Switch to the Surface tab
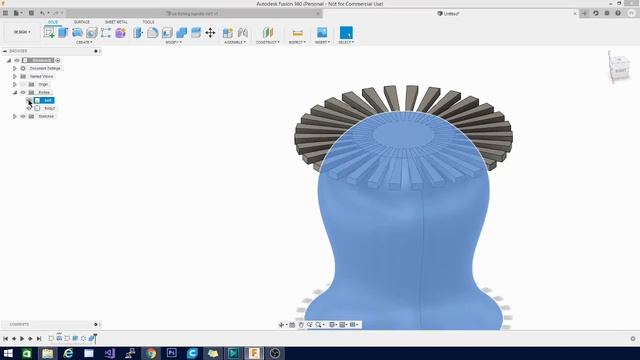Screen dimensions: 640x360 click(x=82, y=22)
